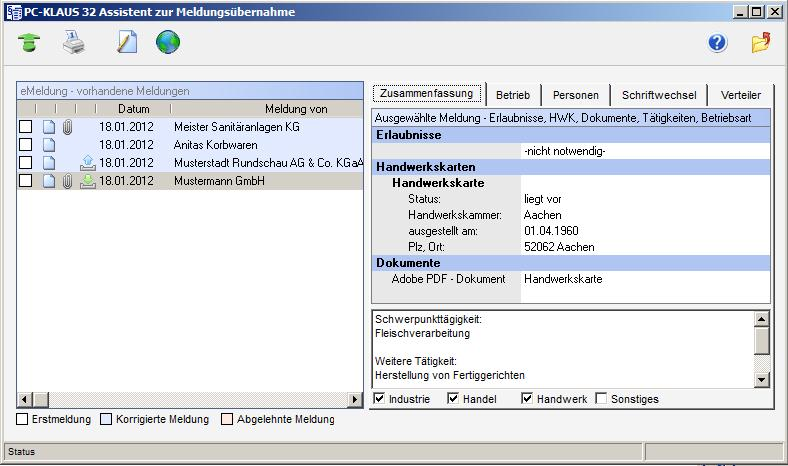Image resolution: width=788 pixels, height=466 pixels.
Task: Enable the Sonstiges checkbox
Action: pos(602,399)
